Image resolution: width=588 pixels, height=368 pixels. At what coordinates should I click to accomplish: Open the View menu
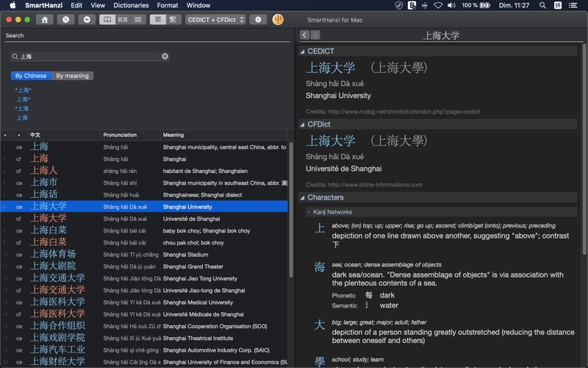coord(98,5)
